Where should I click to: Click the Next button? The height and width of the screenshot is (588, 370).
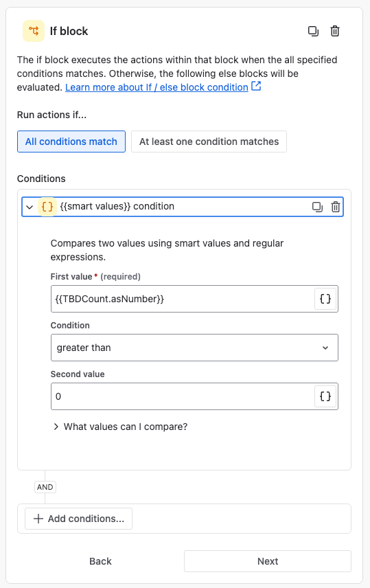268,561
